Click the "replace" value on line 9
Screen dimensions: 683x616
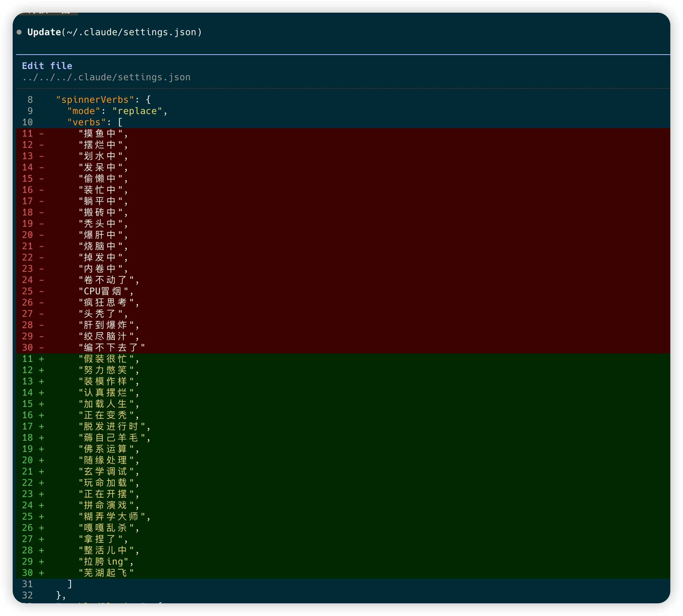point(137,111)
